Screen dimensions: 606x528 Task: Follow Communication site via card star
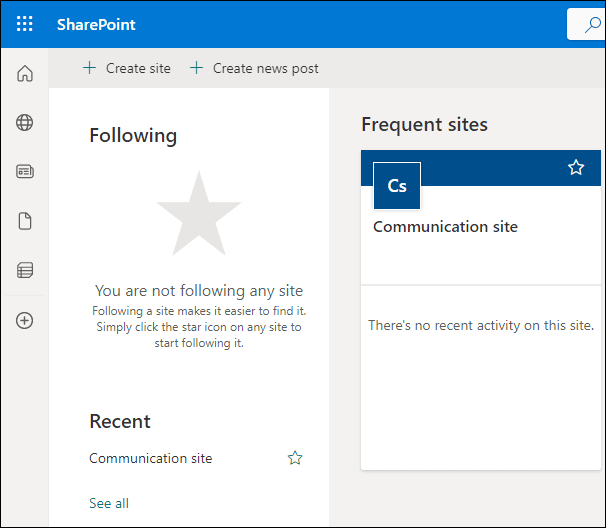(x=576, y=167)
